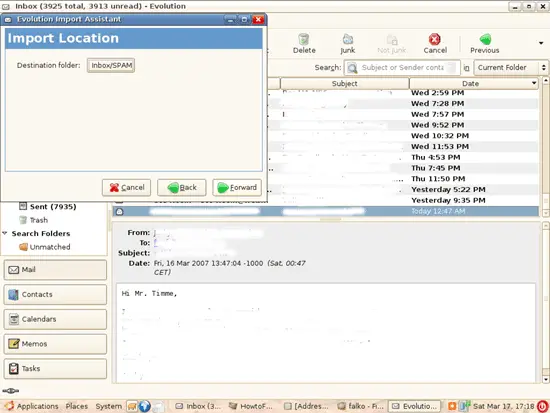Click the red shutdown power icon
Image resolution: width=550 pixels, height=413 pixels.
(x=543, y=406)
